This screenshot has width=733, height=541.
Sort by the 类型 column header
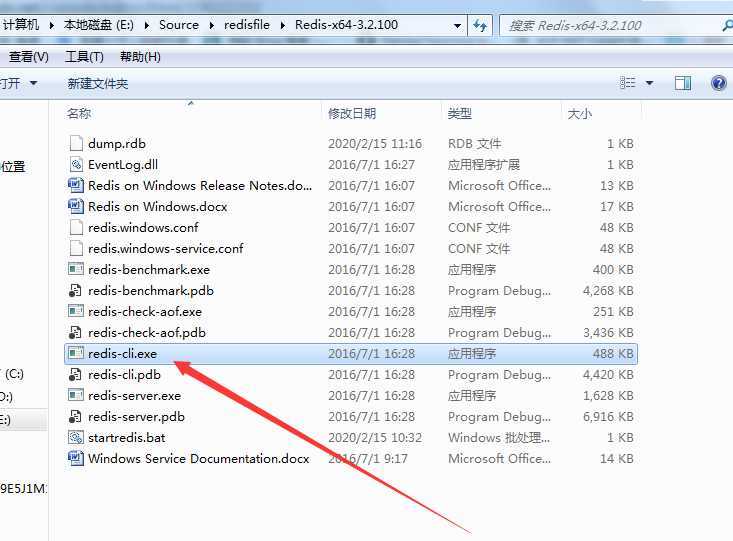pyautogui.click(x=460, y=113)
